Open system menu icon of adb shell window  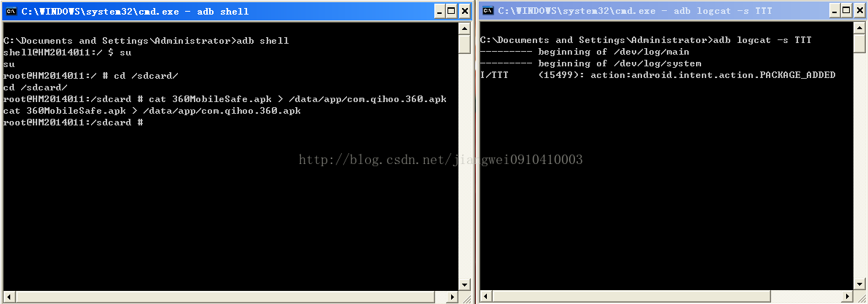10,10
